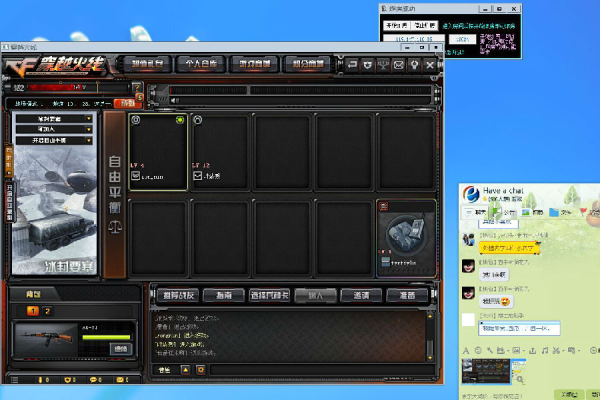The width and height of the screenshot is (600, 400).
Task: Click the X exit icon in game toolbar
Action: pos(430,65)
